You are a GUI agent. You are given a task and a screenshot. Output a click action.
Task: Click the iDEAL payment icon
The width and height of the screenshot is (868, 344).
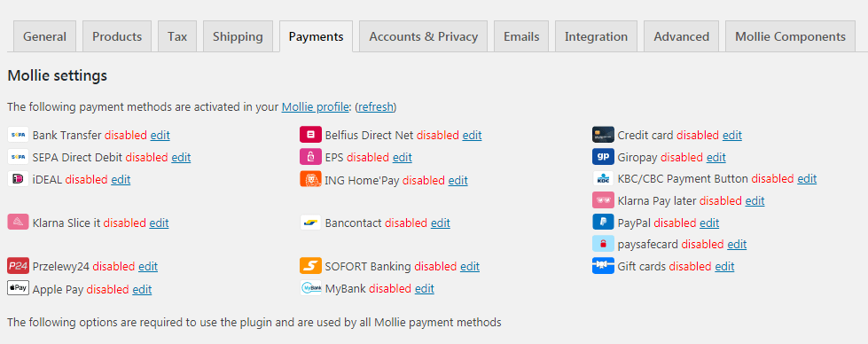[18, 179]
